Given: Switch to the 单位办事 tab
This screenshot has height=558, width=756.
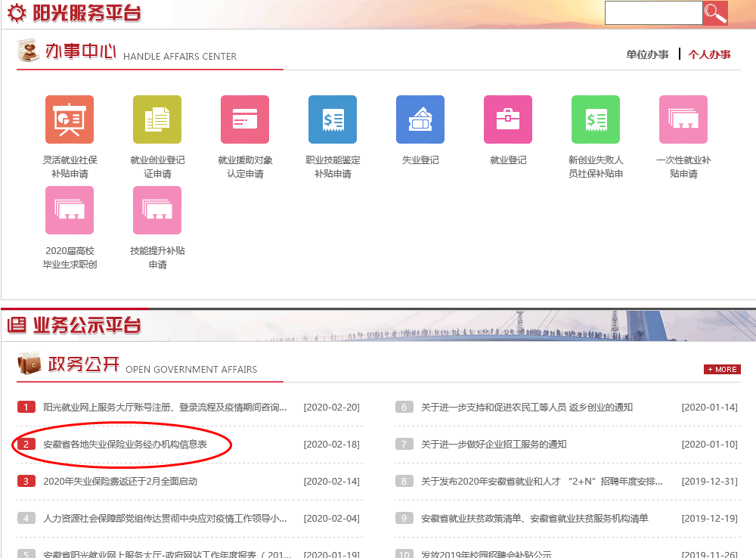Looking at the screenshot, I should [x=647, y=54].
